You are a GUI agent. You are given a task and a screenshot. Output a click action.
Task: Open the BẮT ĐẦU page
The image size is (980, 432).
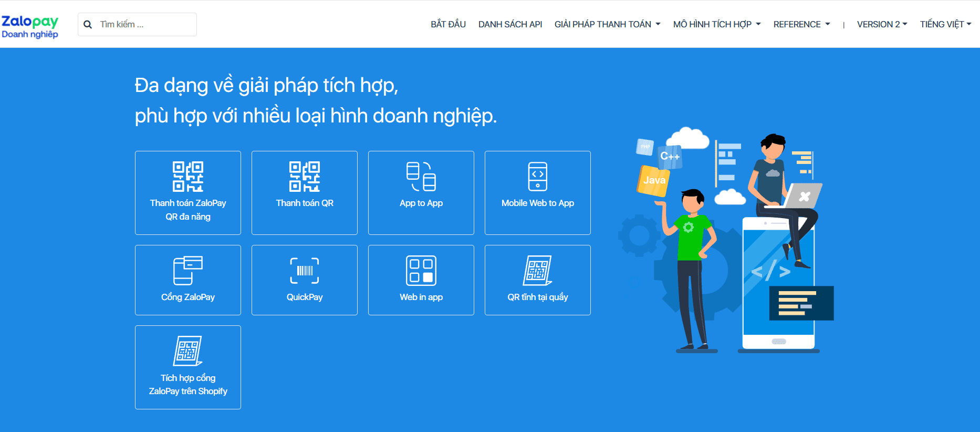click(448, 24)
